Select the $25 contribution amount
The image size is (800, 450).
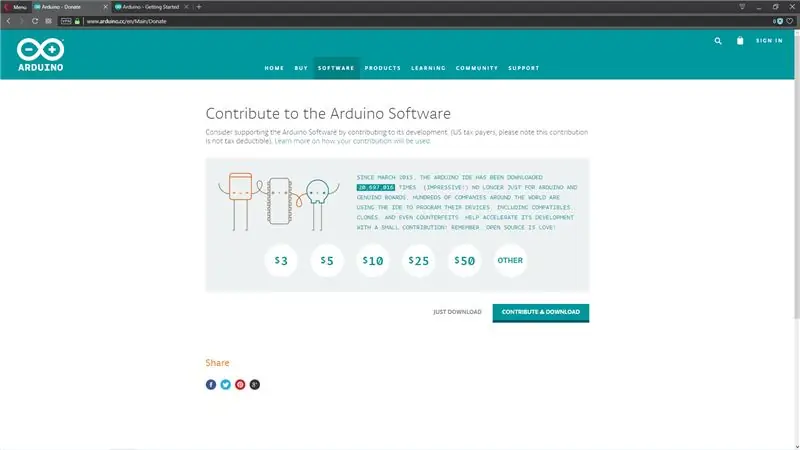pos(418,261)
